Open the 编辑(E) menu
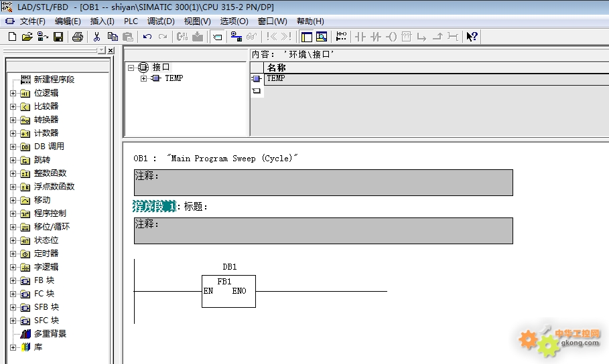The height and width of the screenshot is (364, 609). tap(68, 21)
